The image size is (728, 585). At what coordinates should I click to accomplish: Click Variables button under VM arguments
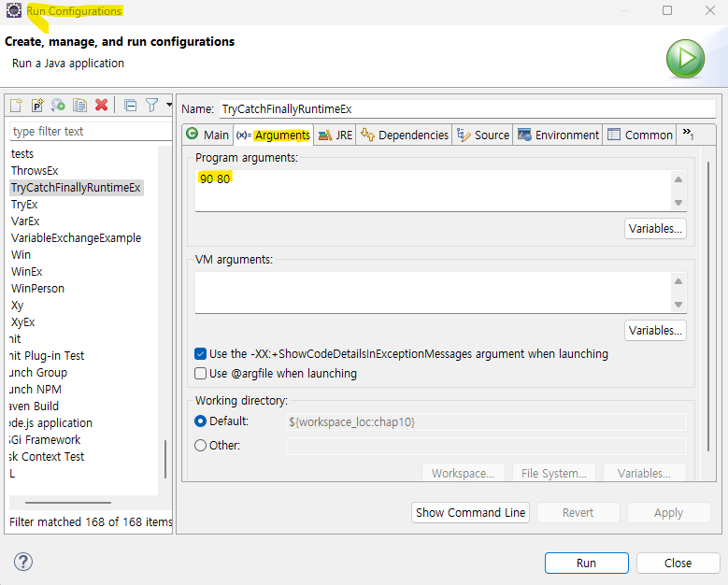[x=655, y=330]
